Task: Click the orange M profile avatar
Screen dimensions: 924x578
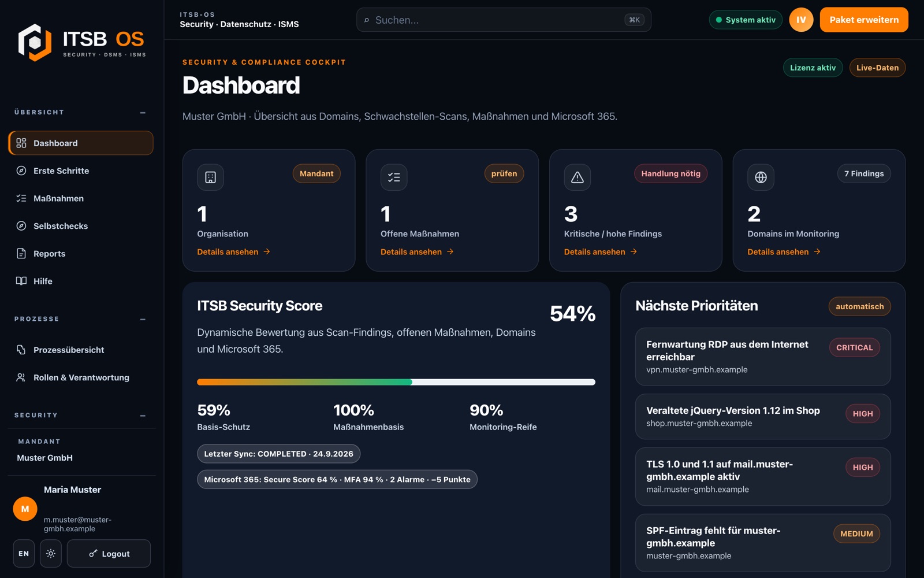Action: pyautogui.click(x=25, y=509)
